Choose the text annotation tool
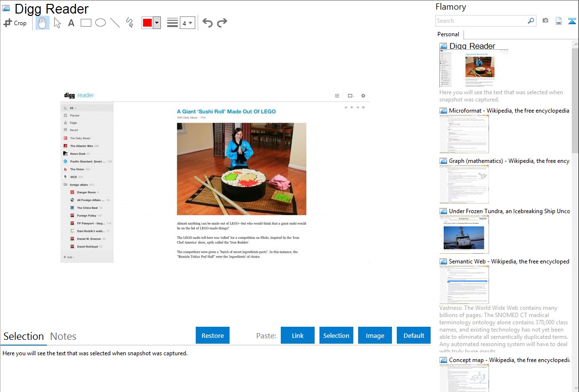This screenshot has height=392, width=579. point(71,23)
